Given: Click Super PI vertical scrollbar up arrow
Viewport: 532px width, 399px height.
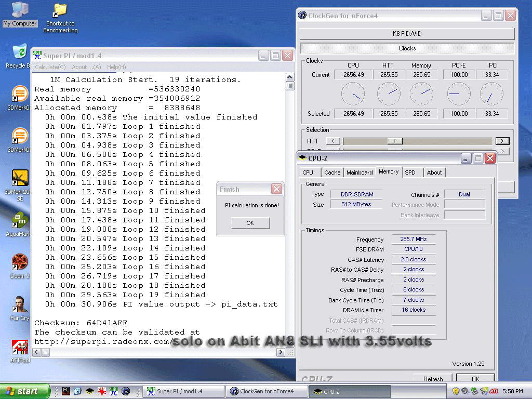Looking at the screenshot, I should coord(290,77).
